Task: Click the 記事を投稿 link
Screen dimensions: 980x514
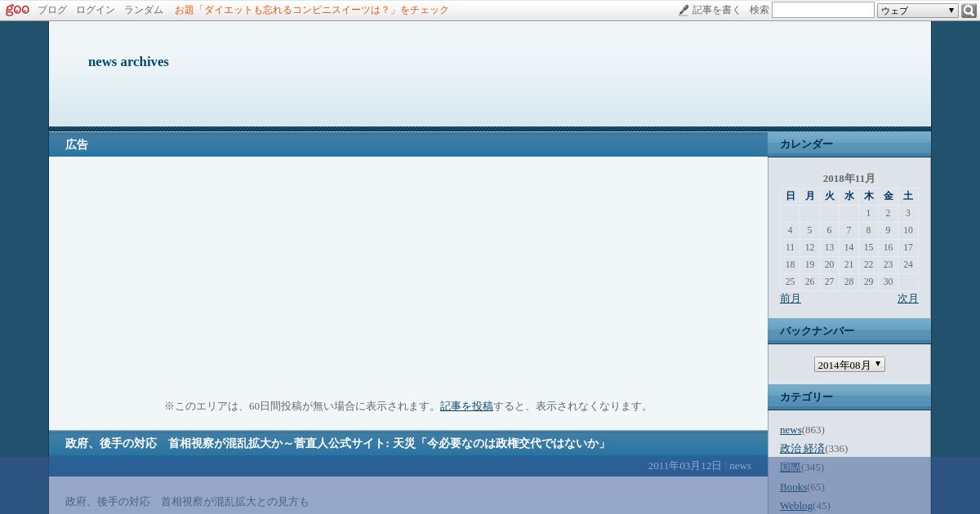Action: point(466,406)
